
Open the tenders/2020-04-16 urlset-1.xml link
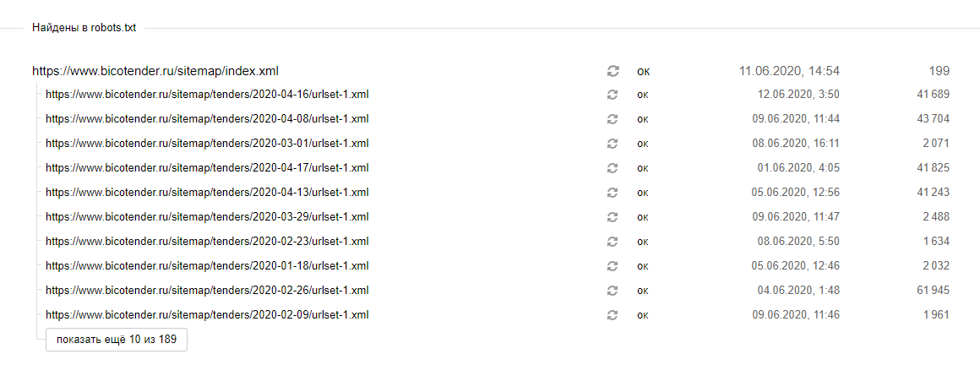click(207, 94)
